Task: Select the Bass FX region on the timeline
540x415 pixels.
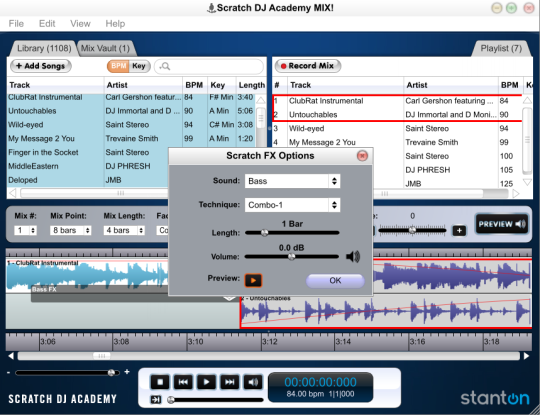Action: [134, 294]
